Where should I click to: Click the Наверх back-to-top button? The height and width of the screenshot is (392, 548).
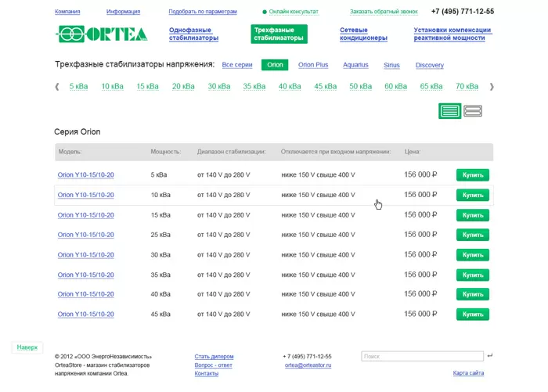[27, 347]
